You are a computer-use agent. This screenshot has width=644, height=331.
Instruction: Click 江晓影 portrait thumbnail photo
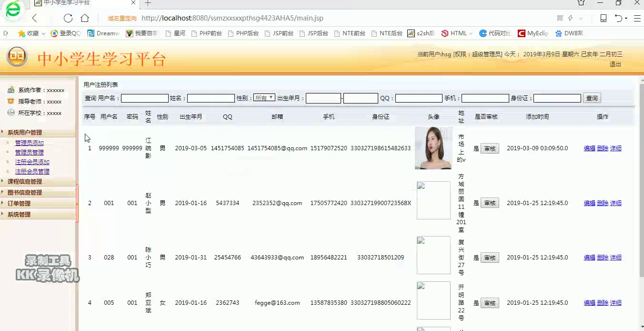point(433,148)
